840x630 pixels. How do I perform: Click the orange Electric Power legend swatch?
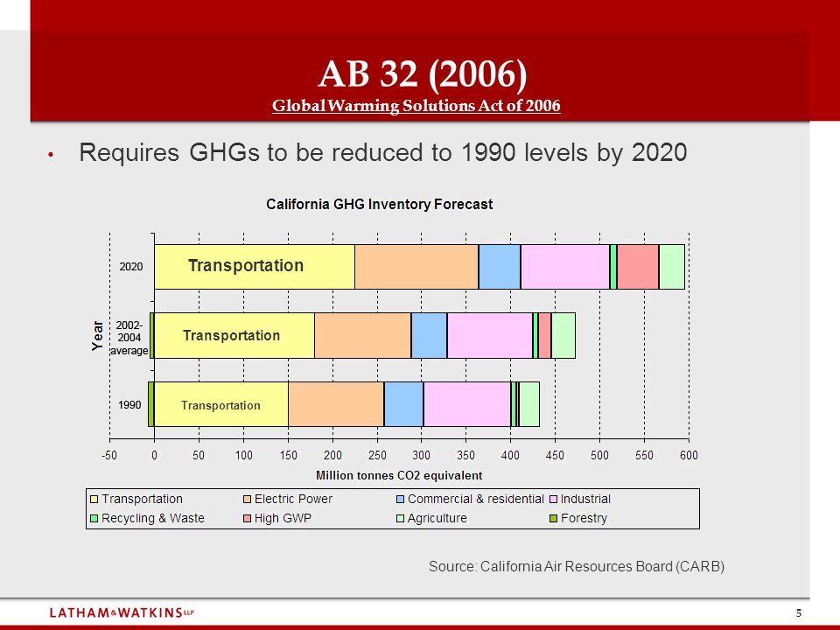[247, 500]
